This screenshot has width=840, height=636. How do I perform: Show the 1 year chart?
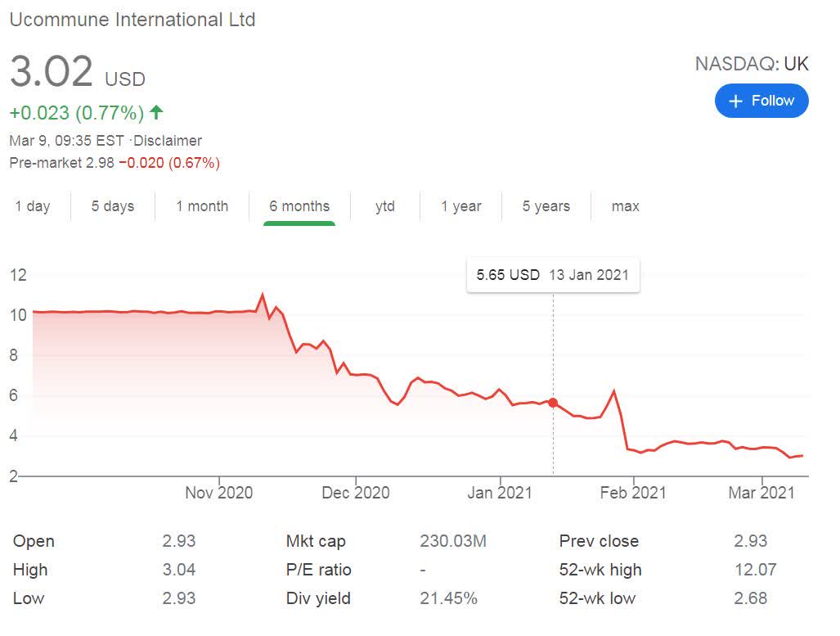coord(461,206)
